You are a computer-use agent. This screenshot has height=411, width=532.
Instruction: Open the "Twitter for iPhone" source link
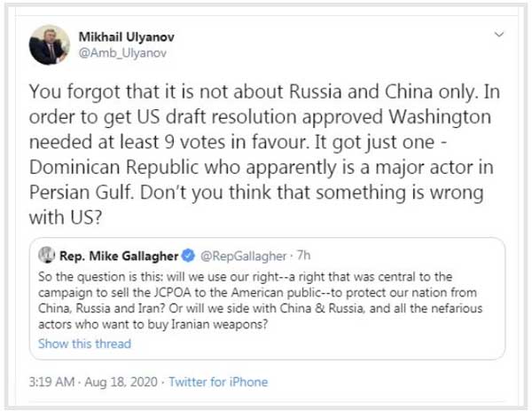coord(222,382)
